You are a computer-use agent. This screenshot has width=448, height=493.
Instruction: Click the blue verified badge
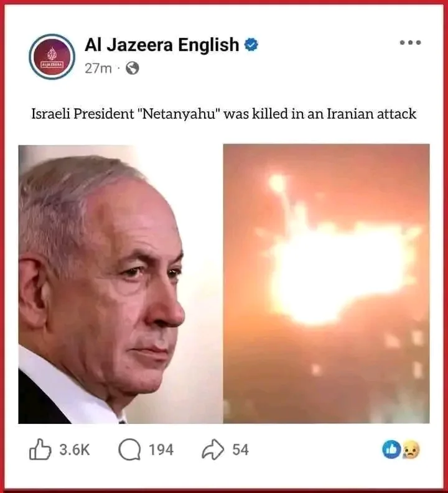pos(251,45)
